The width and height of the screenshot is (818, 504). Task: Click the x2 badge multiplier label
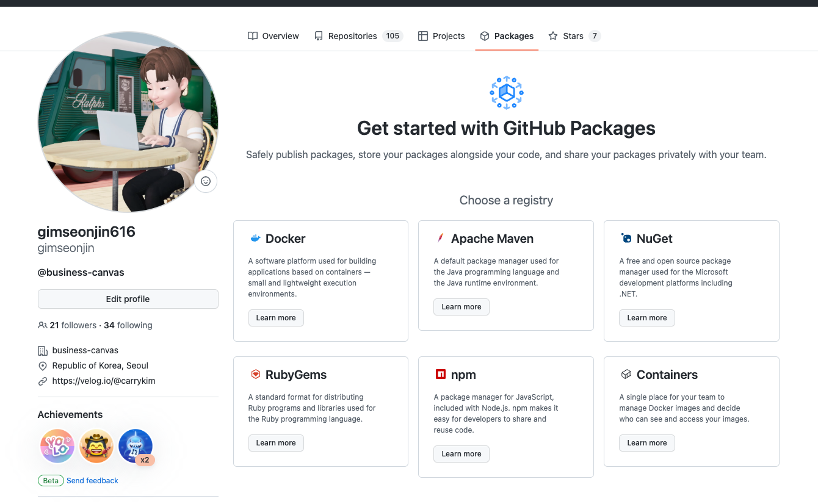(145, 460)
